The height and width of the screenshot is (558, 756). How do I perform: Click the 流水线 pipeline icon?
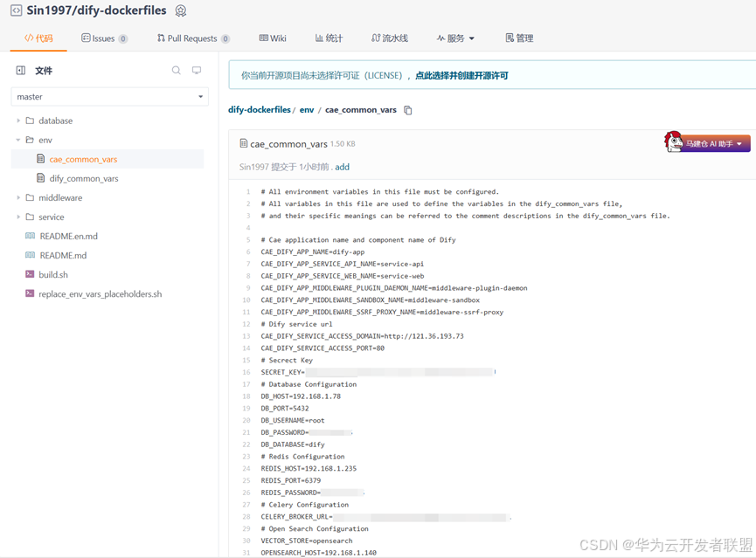point(376,38)
